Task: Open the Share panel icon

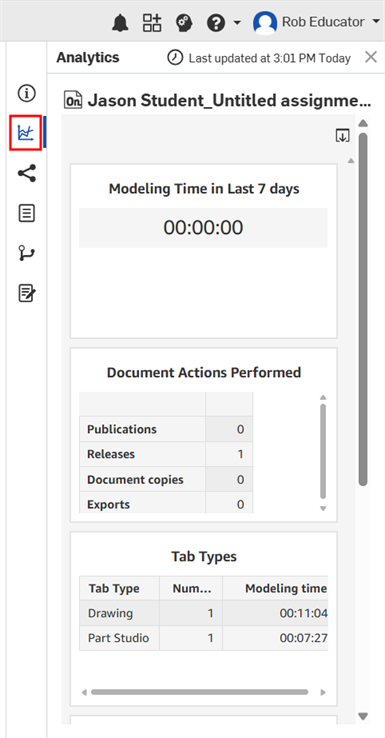Action: [27, 173]
